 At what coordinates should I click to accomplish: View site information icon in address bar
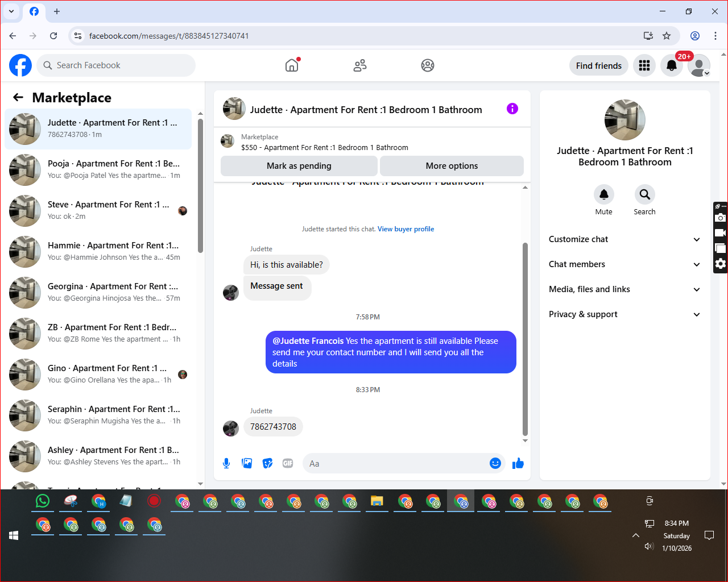pyautogui.click(x=78, y=36)
